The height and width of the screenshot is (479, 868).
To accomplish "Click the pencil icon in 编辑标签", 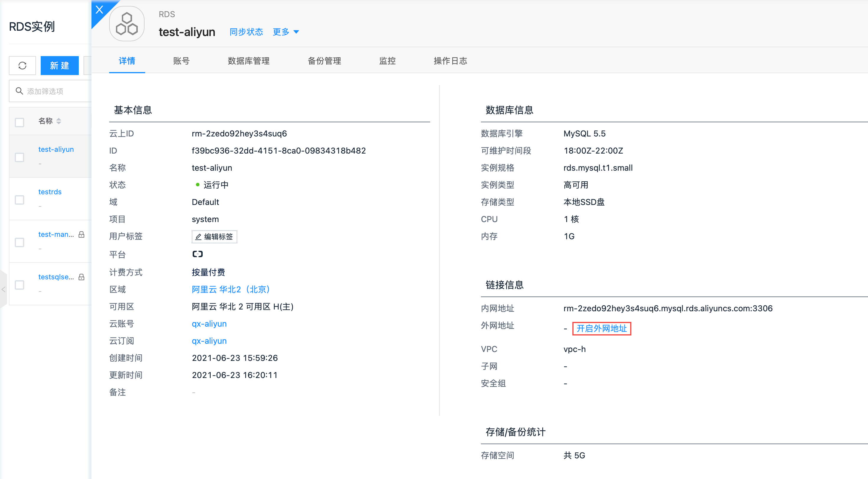I will [199, 237].
